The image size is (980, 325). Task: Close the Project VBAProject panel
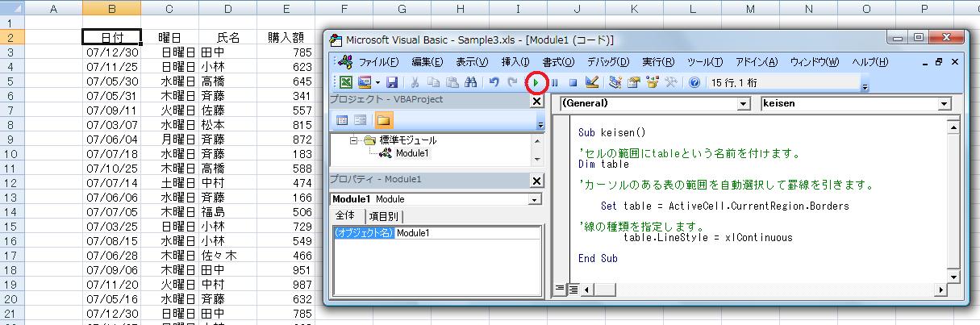tap(537, 102)
